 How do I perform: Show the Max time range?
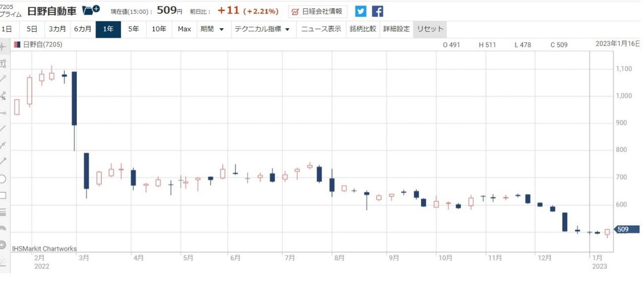(x=184, y=29)
